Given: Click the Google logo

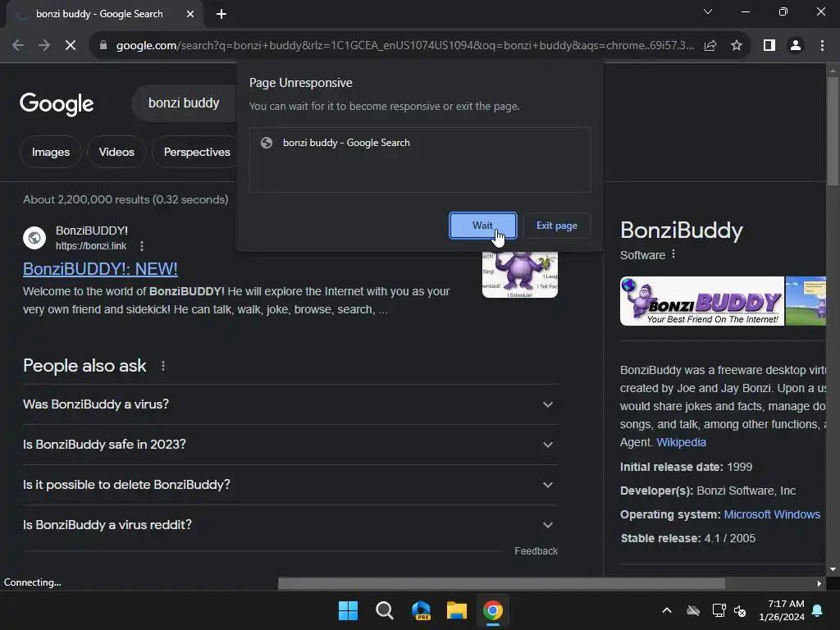Looking at the screenshot, I should coord(57,104).
